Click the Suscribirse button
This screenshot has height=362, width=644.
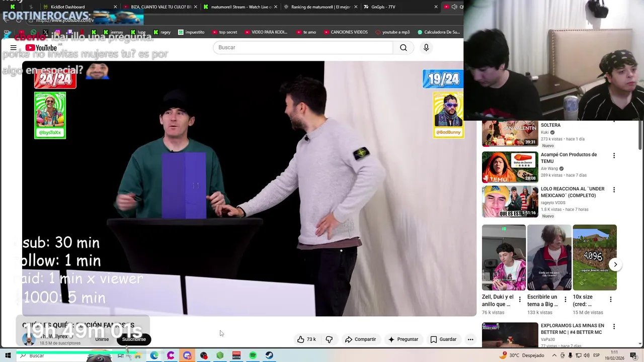pos(134,339)
